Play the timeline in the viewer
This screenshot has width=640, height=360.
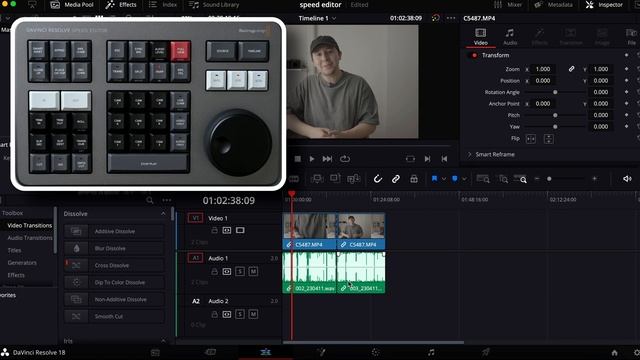(312, 159)
